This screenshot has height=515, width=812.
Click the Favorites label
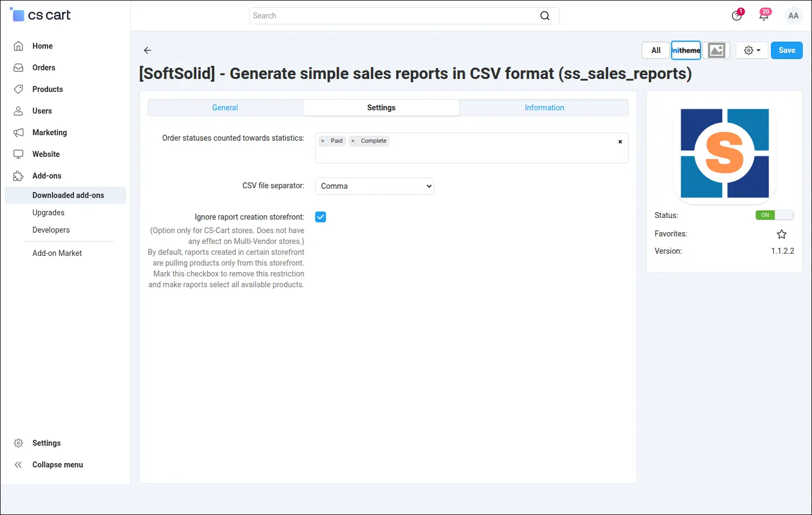pyautogui.click(x=671, y=234)
